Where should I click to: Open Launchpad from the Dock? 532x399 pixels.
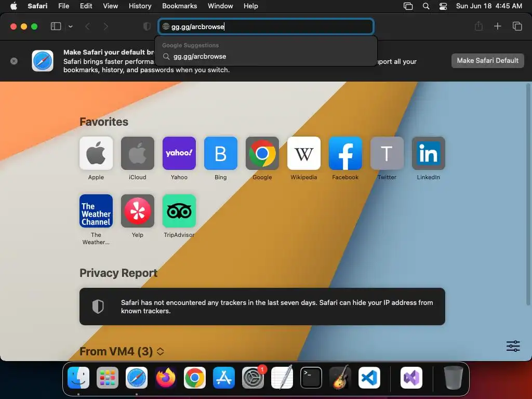(108, 378)
